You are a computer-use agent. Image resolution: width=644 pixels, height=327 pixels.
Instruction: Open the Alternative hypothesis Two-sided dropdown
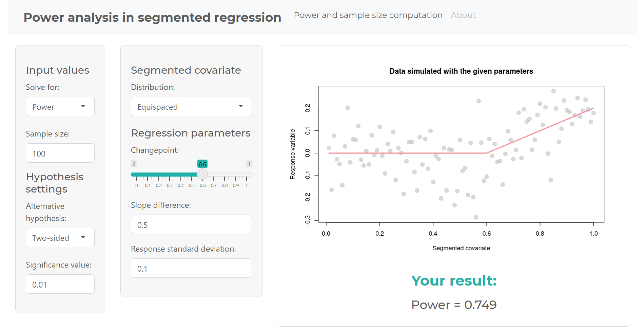coord(60,238)
